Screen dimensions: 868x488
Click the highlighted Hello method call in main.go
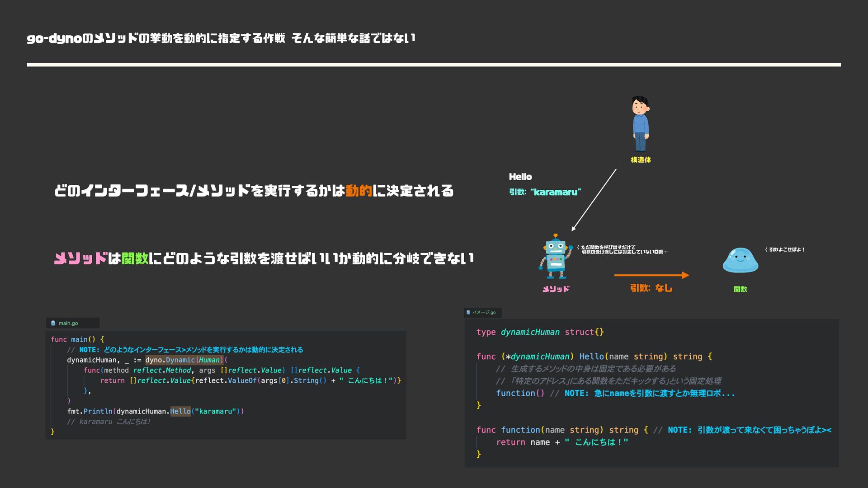point(180,411)
